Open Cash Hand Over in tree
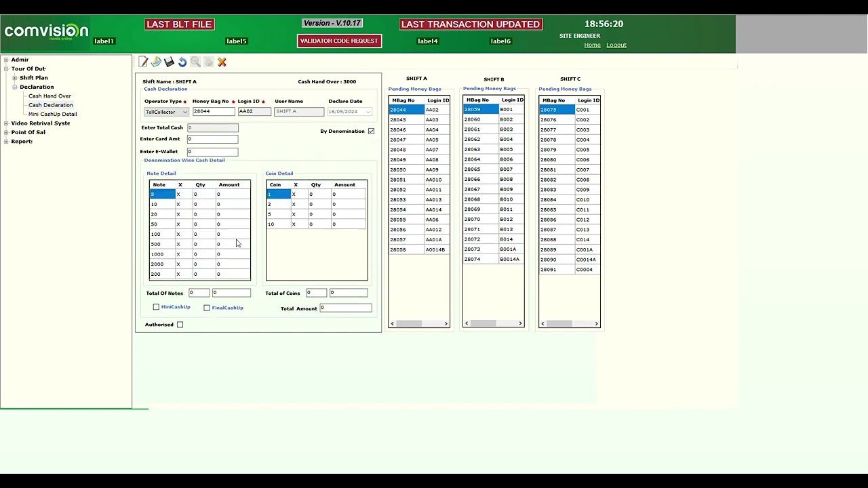This screenshot has width=868, height=488. [x=50, y=96]
